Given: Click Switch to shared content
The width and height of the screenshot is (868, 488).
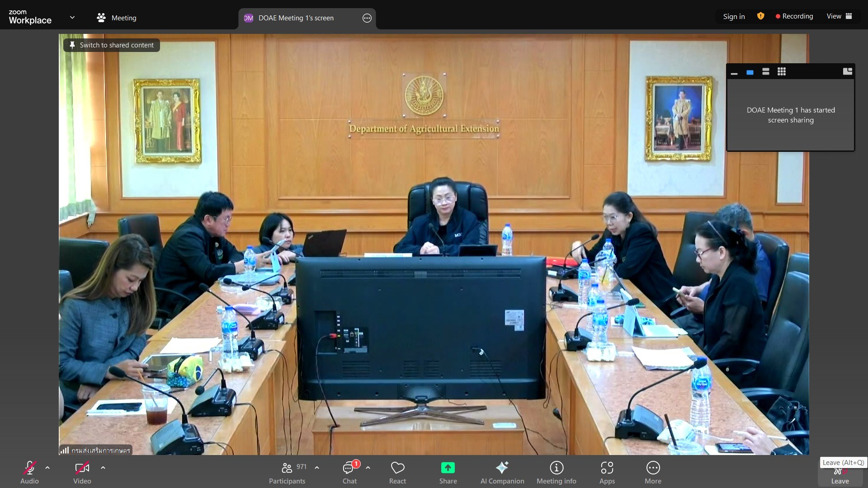Looking at the screenshot, I should (x=112, y=45).
